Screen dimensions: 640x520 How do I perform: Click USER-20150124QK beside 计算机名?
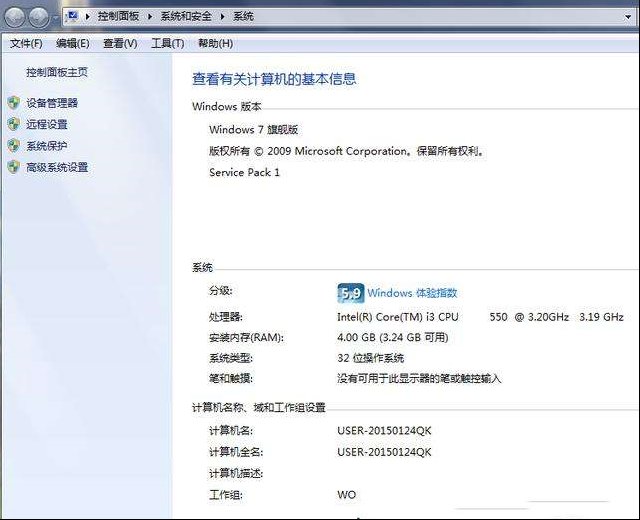(x=384, y=431)
